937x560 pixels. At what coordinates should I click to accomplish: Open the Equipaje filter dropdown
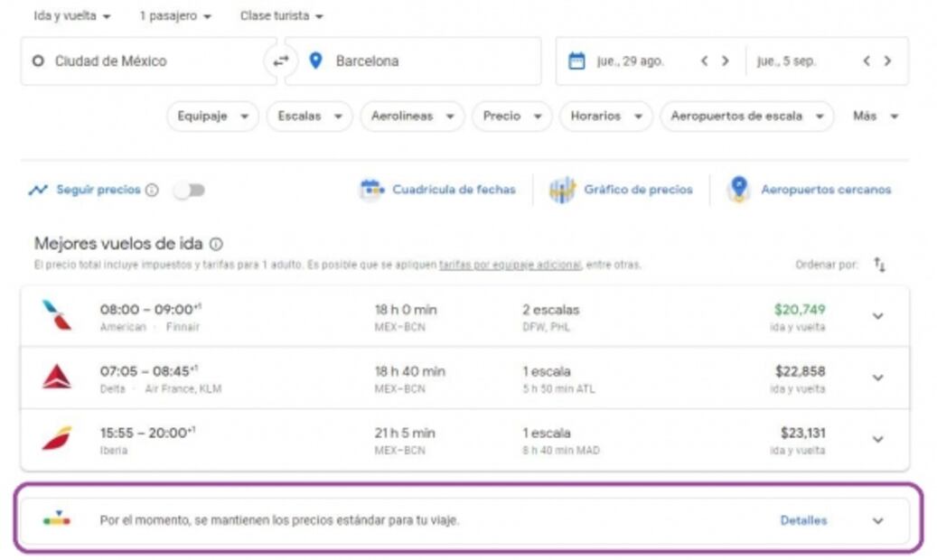coord(211,116)
